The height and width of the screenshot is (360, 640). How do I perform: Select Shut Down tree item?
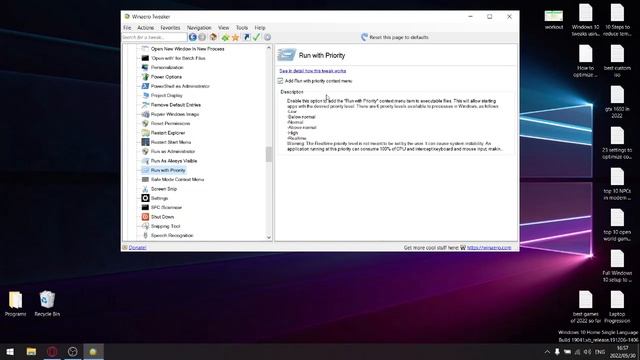[x=162, y=217]
